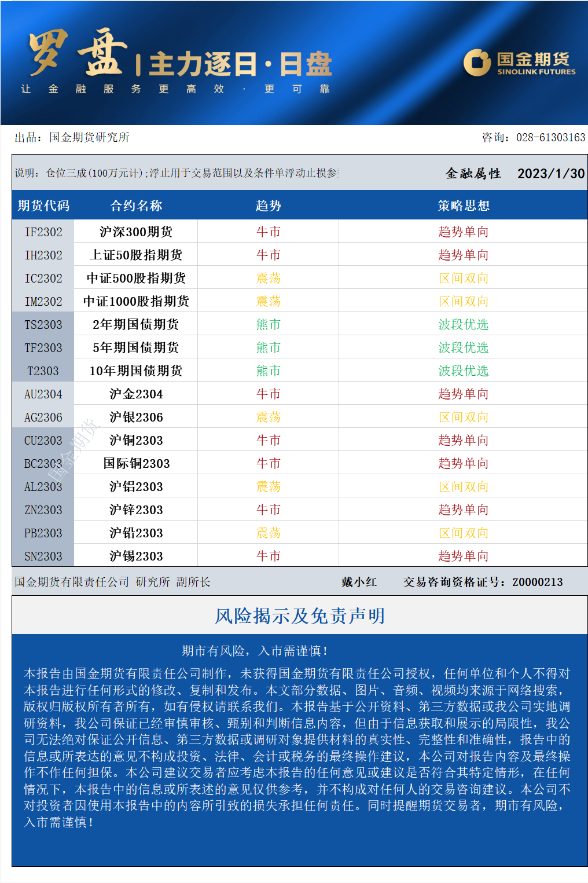Select futures code SN2303

tap(43, 556)
